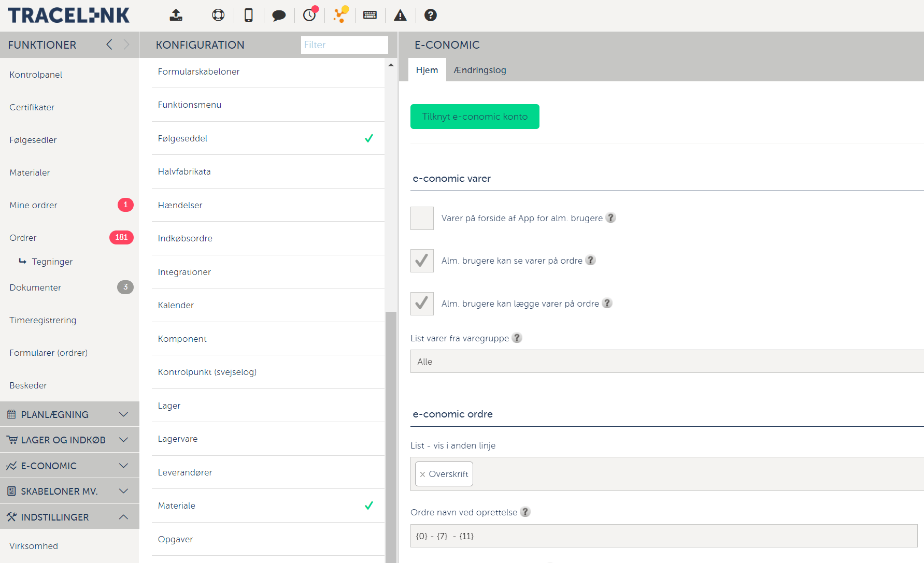Toggle 'Alm. brugere kan lægge varer på ordre'
Screen dimensions: 924x563
[422, 304]
